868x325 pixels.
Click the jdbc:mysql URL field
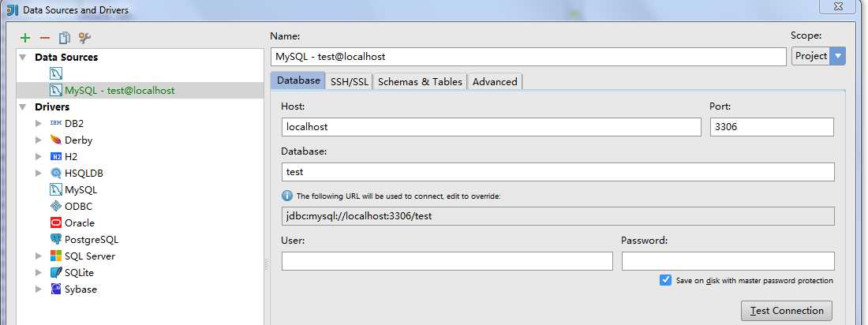coord(557,216)
